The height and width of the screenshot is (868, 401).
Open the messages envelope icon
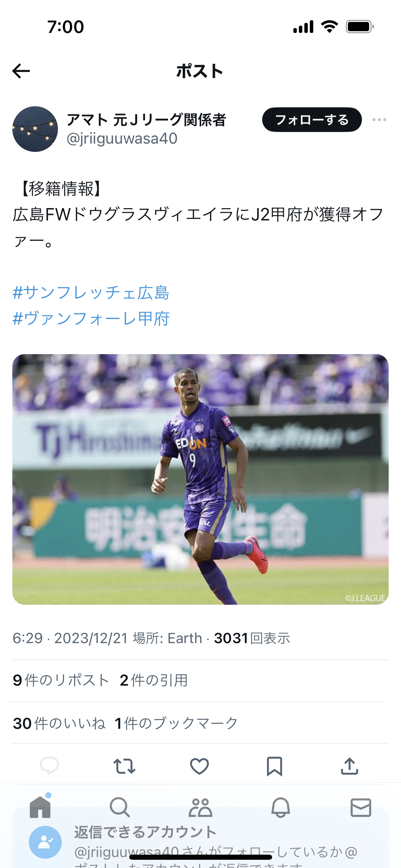[x=361, y=807]
